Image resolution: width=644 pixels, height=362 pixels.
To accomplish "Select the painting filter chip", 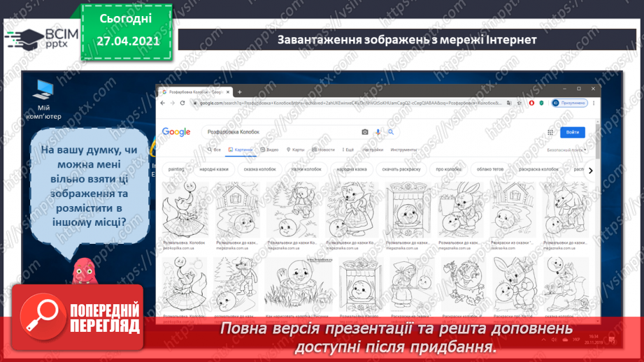I will (x=176, y=169).
